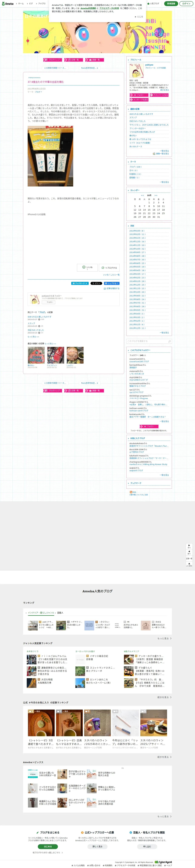Click the いいね smiley button

(87, 268)
